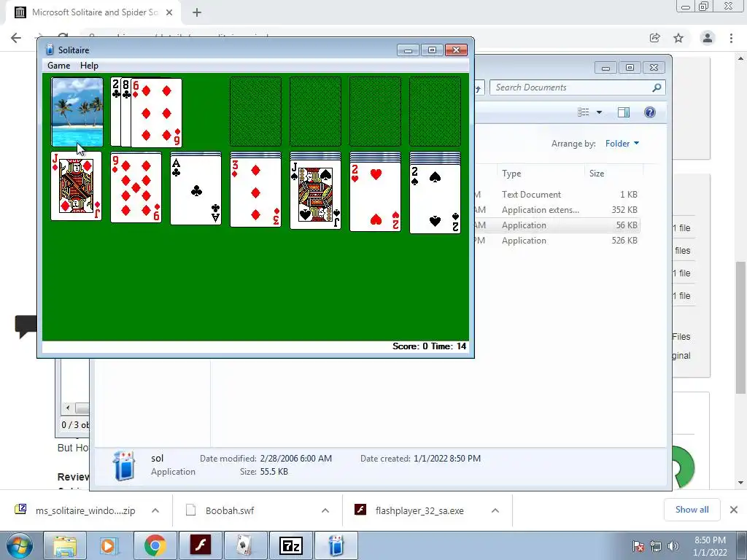Close the Microsoft Solitaire browser tab
Screen dimensions: 747x560
coord(169,12)
